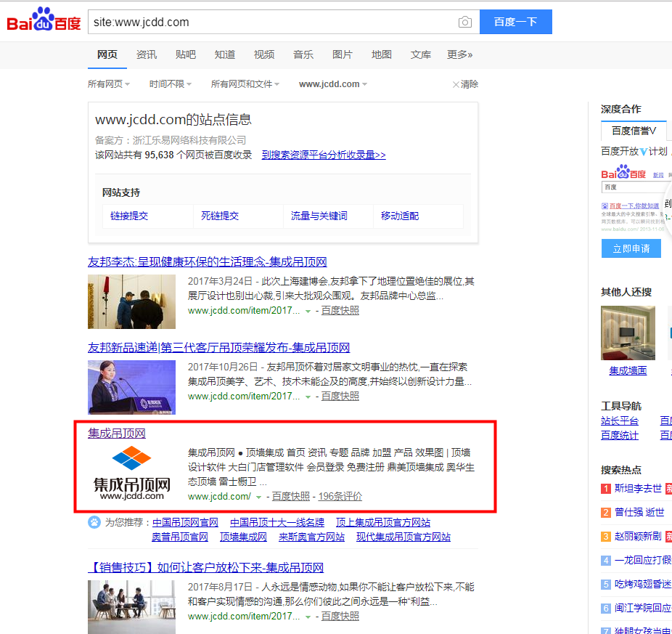Open the 196条评价 link
Viewport: 672px width, 634px height.
coord(340,496)
